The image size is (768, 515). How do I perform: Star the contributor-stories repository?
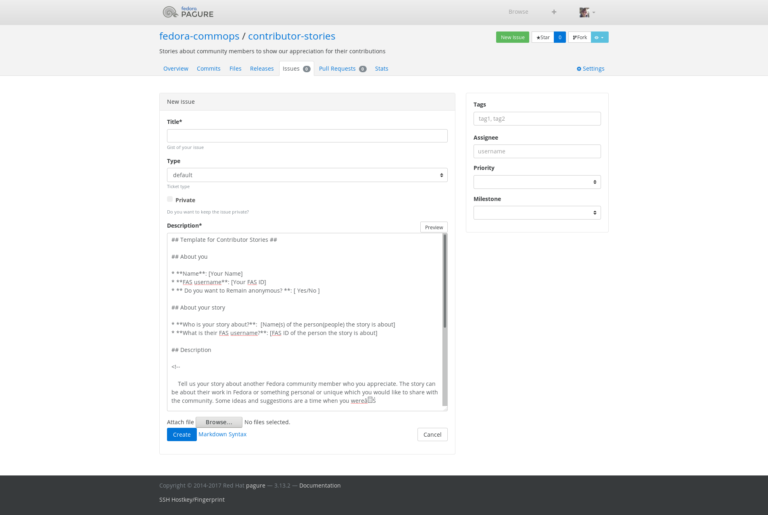click(542, 37)
